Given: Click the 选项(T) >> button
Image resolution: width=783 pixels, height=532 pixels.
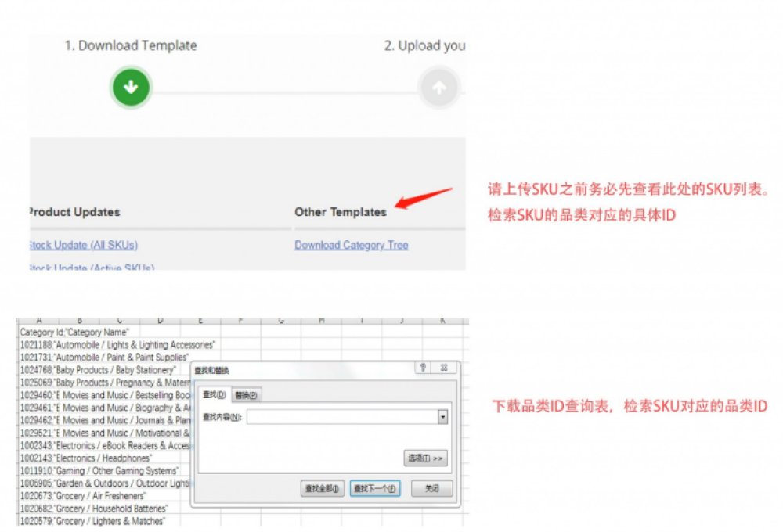Looking at the screenshot, I should [425, 458].
